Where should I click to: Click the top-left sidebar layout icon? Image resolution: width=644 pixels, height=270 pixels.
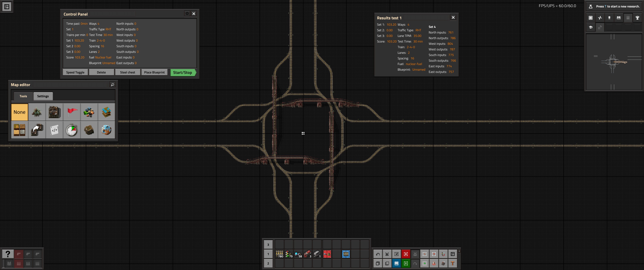[7, 7]
